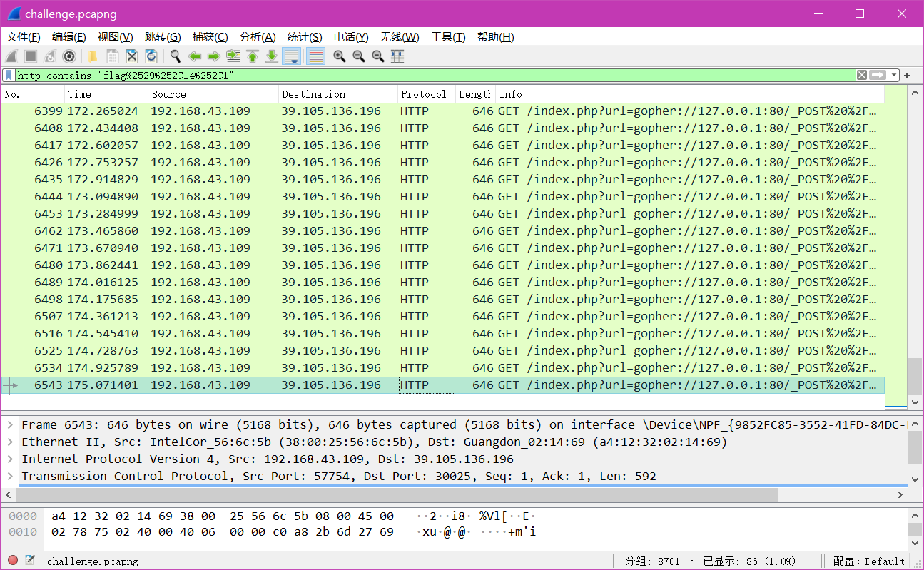924x570 pixels.
Task: Click the 配置: Default profile status entry
Action: (x=870, y=561)
